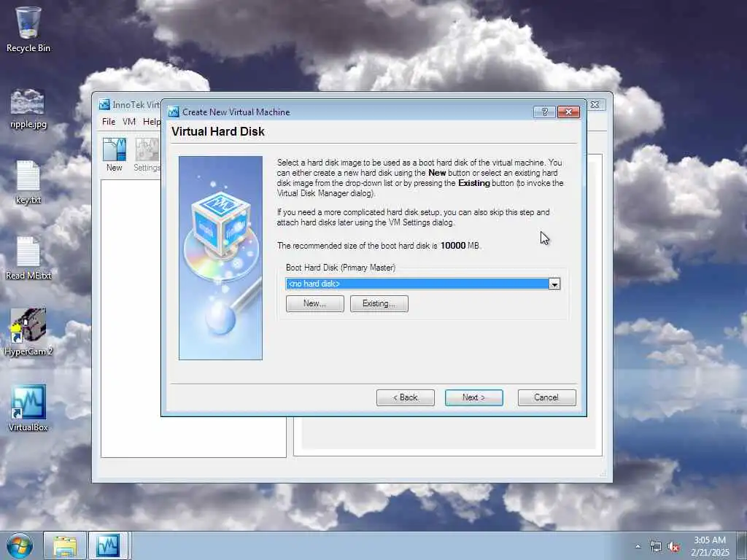Close the InnoTek VirtualBox main window
Viewport: 747px width, 560px height.
[x=595, y=104]
